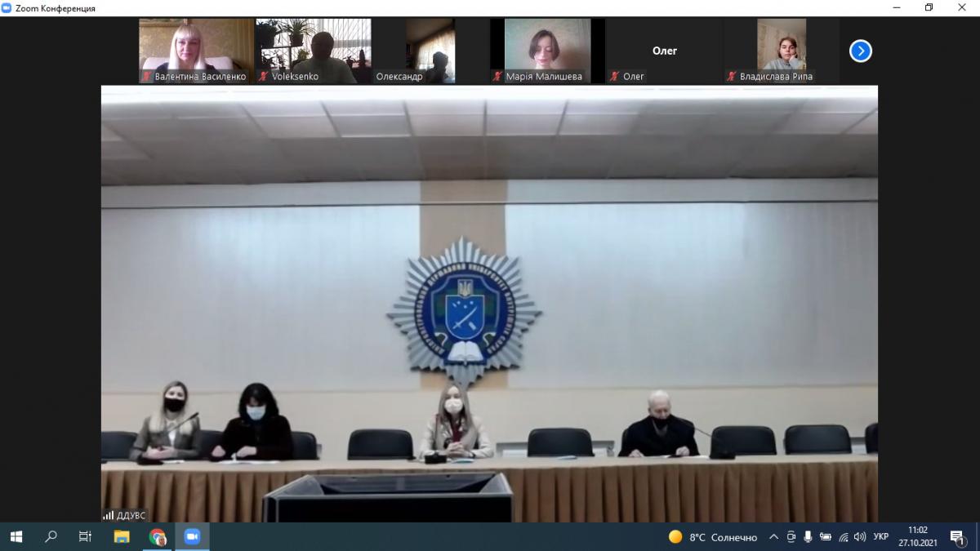This screenshot has height=551, width=980.
Task: Open the clock showing 11:02
Action: pos(918,536)
